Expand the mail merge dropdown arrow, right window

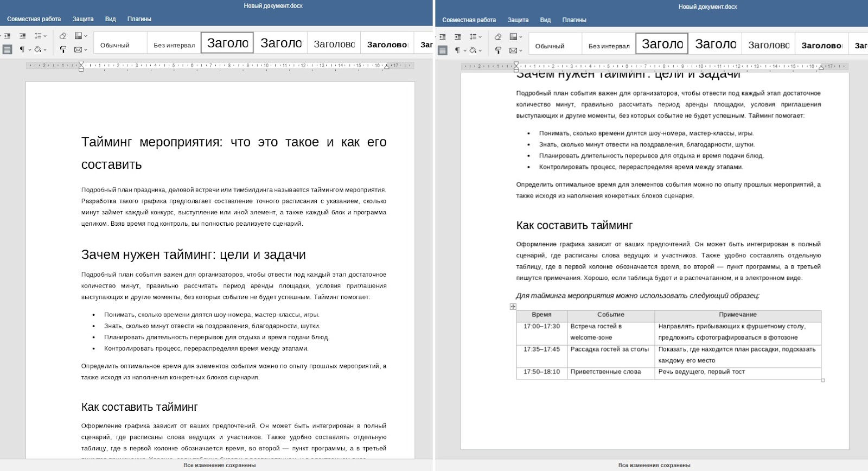pyautogui.click(x=521, y=50)
